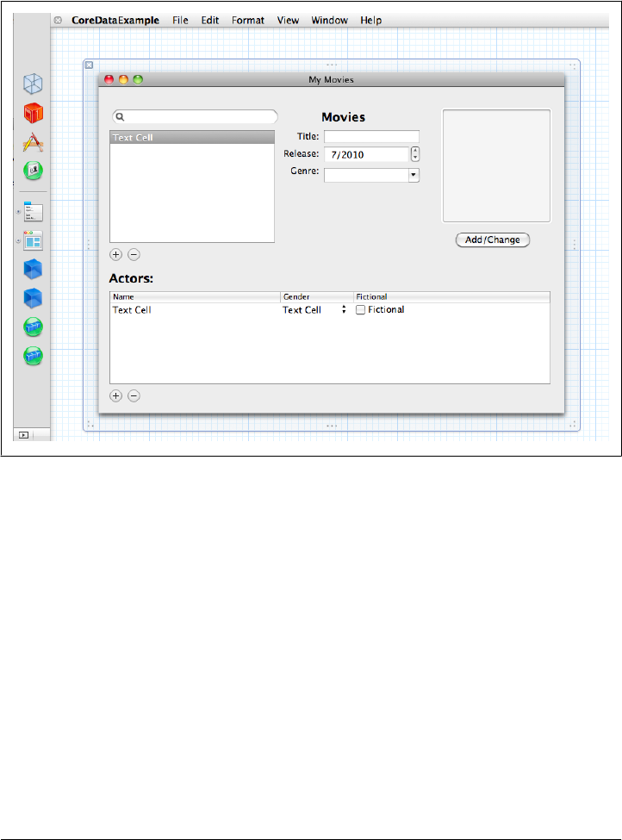Select the array controller icon just below the blue cubes
Image resolution: width=622 pixels, height=840 pixels.
pyautogui.click(x=33, y=327)
